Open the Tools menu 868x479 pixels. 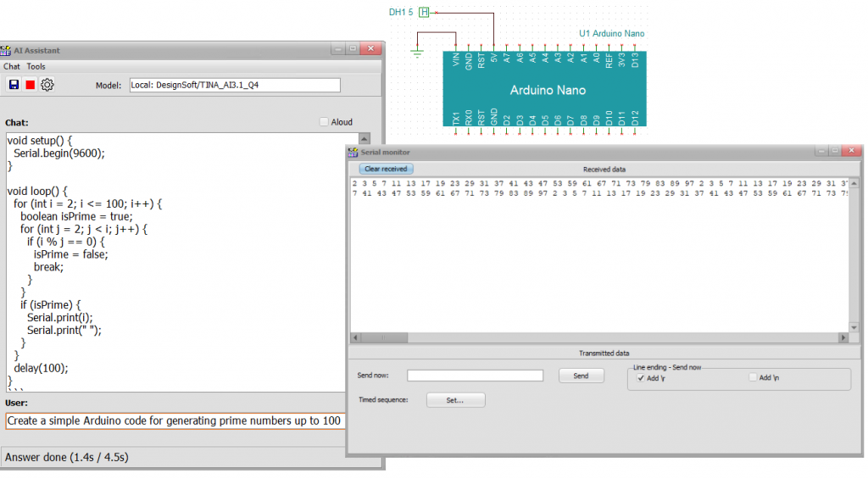(36, 66)
